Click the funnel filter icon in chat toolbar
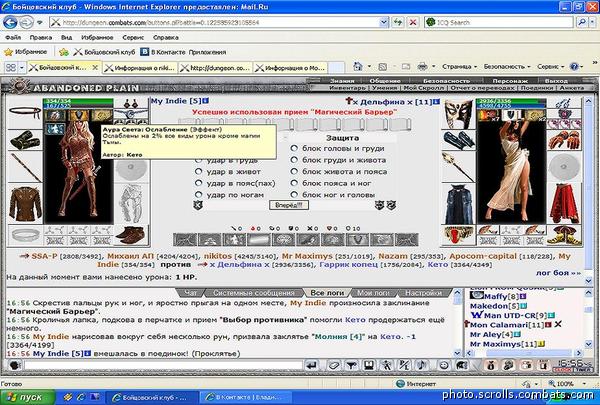600x405 pixels. 351,365
